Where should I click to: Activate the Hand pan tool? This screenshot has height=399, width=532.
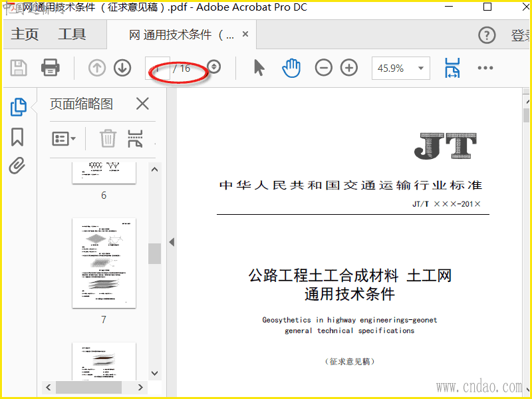(291, 68)
